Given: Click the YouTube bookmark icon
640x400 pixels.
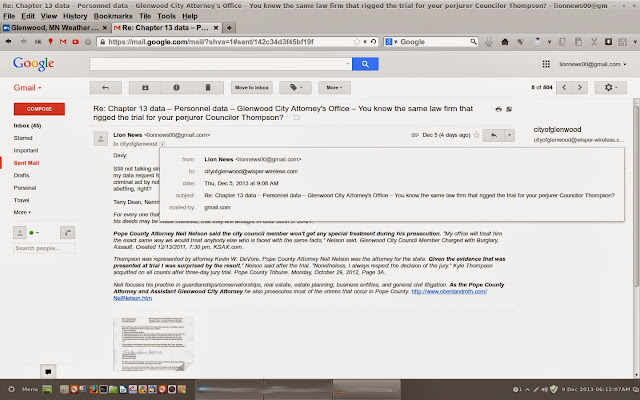Looking at the screenshot, I should click(76, 42).
